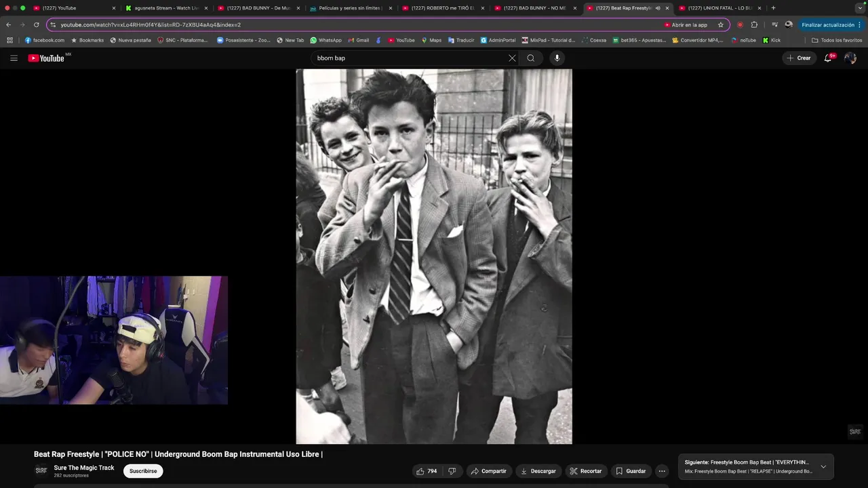Switch to ROBERTO me TIRÓ tab
The height and width of the screenshot is (488, 868).
pyautogui.click(x=443, y=8)
